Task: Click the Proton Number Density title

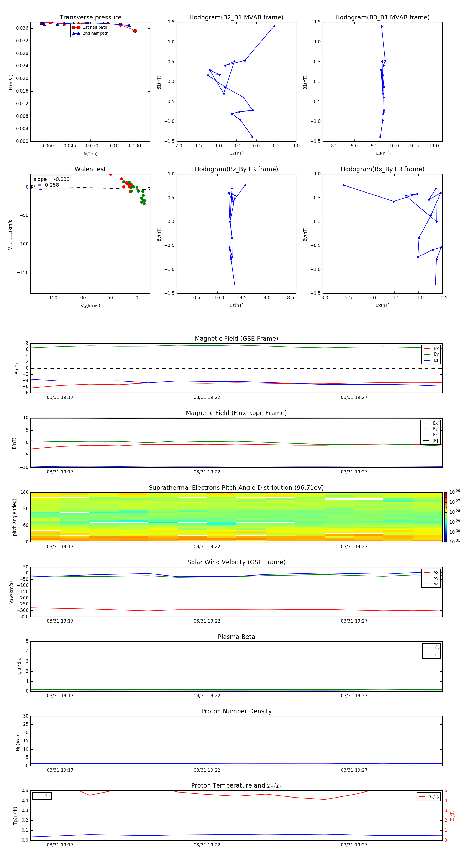Action: click(236, 711)
